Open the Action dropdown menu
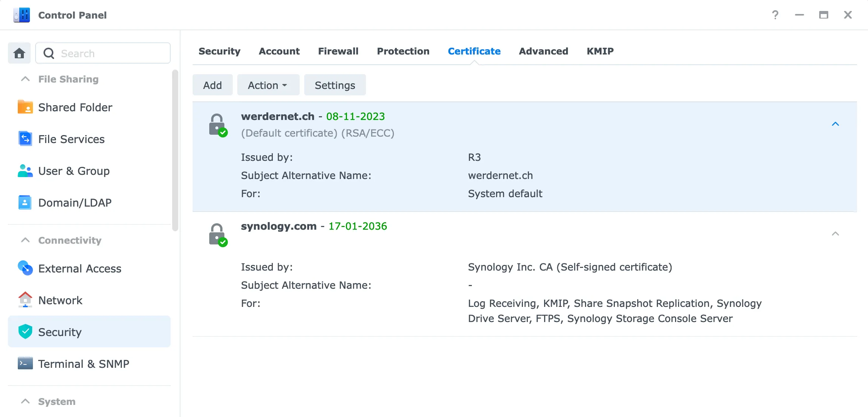868x417 pixels. coord(268,85)
